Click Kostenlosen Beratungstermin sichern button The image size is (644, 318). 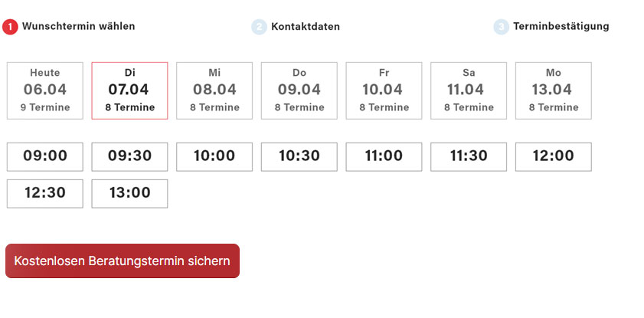pyautogui.click(x=123, y=261)
